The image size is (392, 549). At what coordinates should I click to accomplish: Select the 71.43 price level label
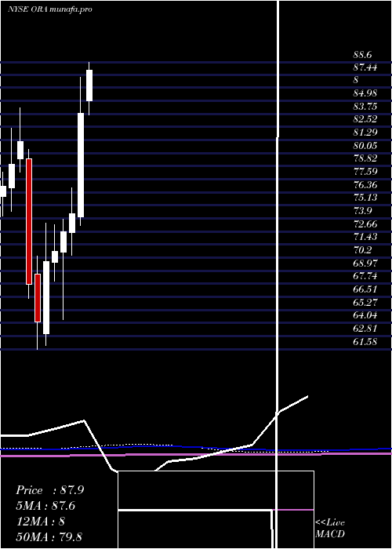tap(365, 237)
